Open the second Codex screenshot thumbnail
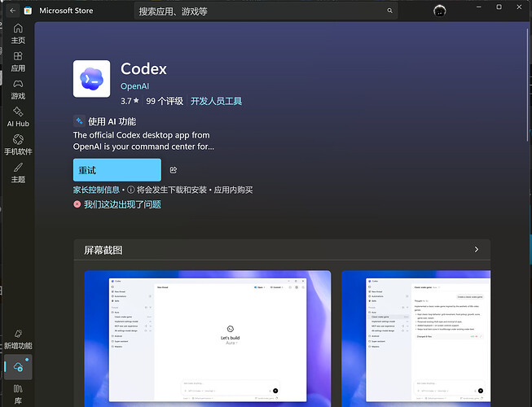This screenshot has height=407, width=532. (x=416, y=339)
